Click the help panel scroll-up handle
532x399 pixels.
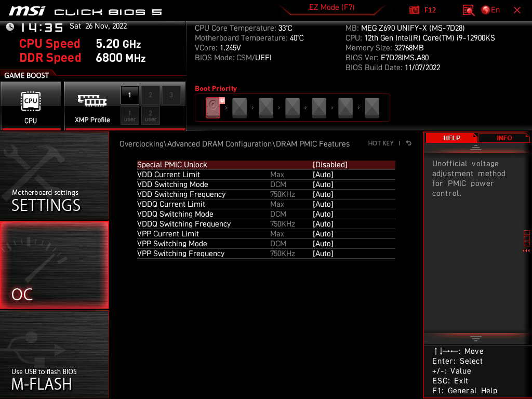click(476, 148)
